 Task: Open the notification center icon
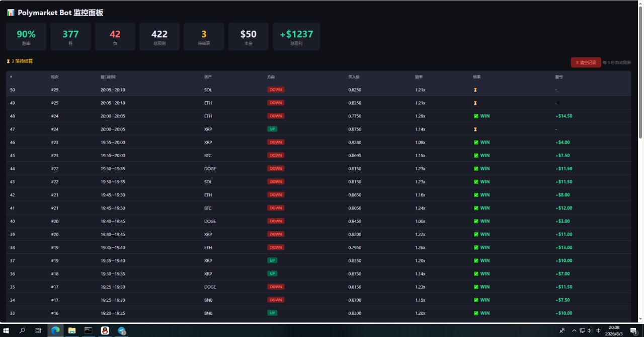point(633,330)
